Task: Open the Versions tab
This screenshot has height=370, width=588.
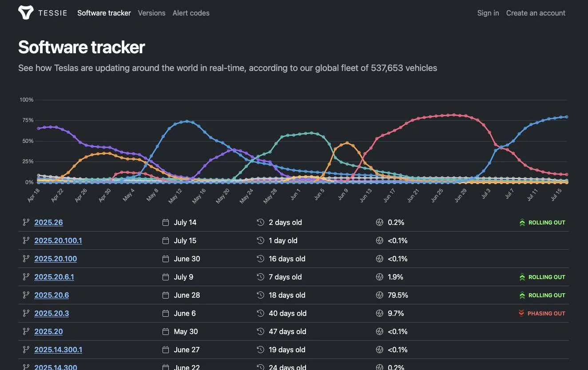Action: pyautogui.click(x=151, y=13)
